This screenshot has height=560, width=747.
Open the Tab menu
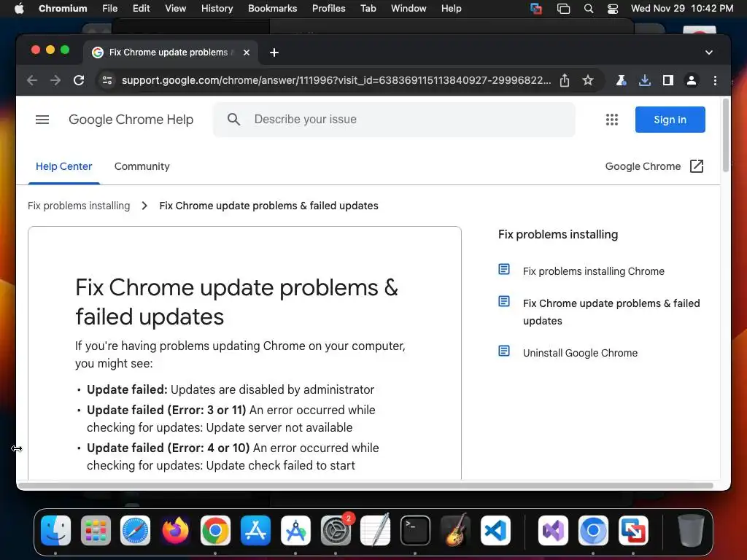(368, 9)
